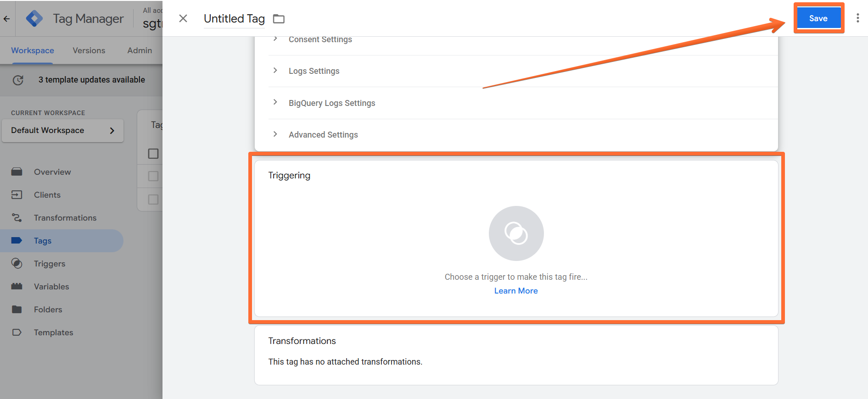Switch to the Admin tab
This screenshot has height=399, width=868.
140,50
